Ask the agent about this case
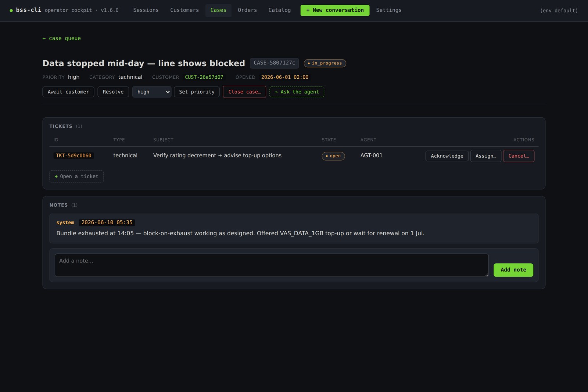 click(297, 92)
